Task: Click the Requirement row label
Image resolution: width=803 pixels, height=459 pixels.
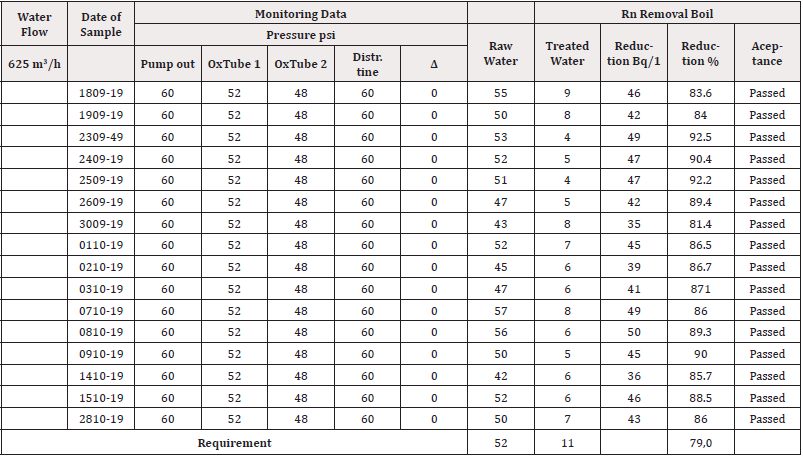Action: pos(234,442)
